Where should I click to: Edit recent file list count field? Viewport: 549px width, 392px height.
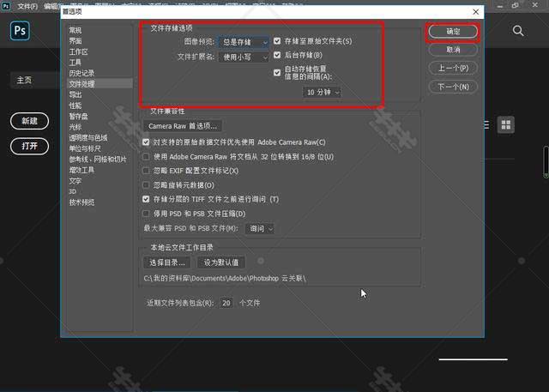[x=226, y=303]
